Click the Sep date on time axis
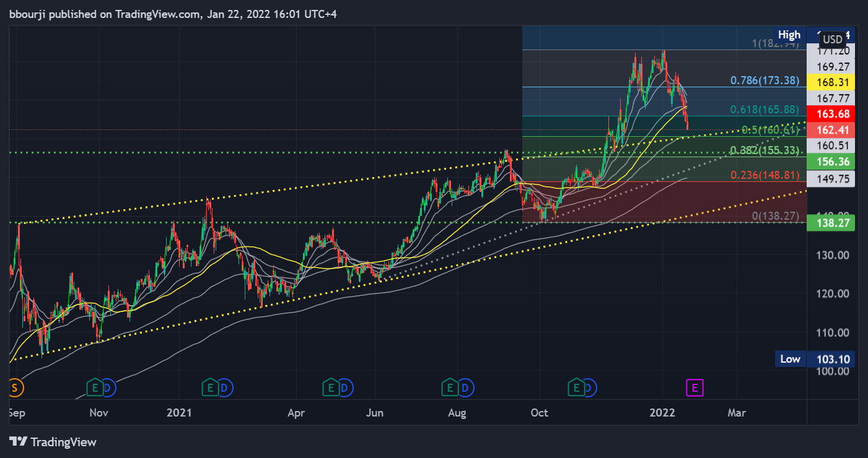 point(19,412)
